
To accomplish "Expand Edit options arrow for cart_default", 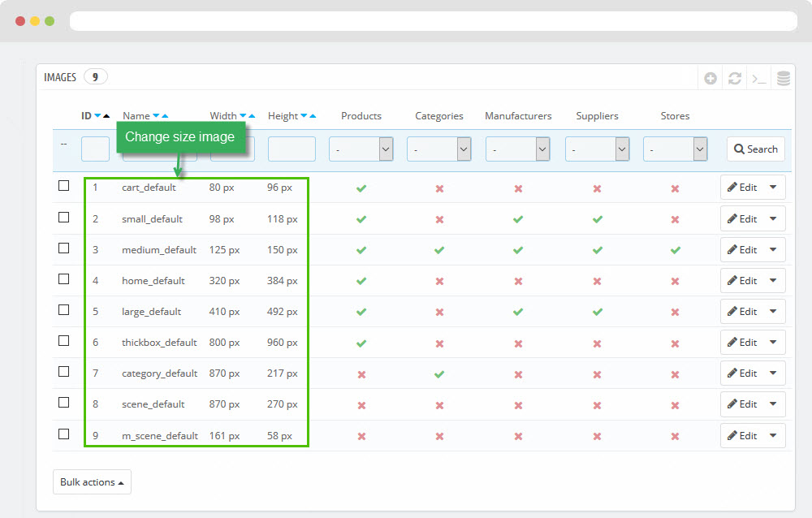I will pos(773,188).
